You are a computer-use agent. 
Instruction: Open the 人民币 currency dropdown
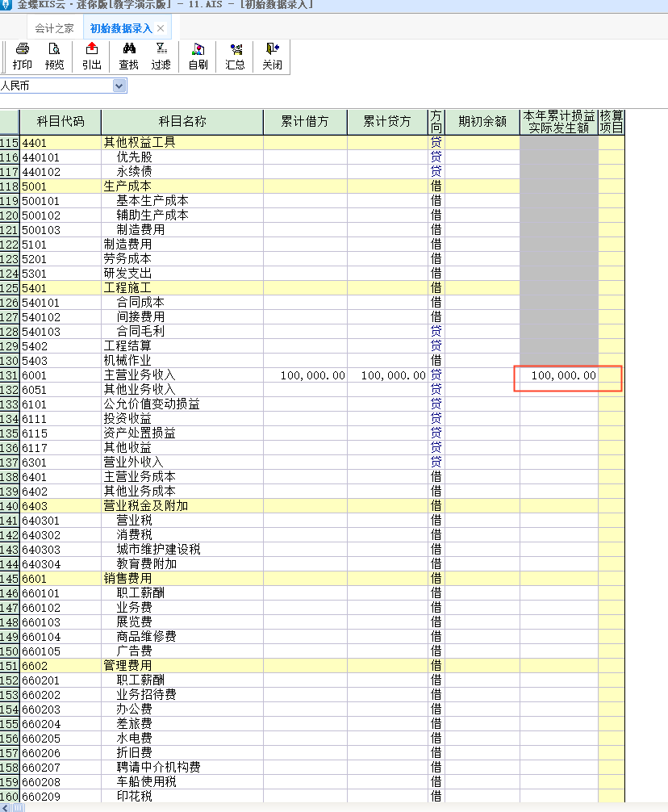tap(119, 86)
